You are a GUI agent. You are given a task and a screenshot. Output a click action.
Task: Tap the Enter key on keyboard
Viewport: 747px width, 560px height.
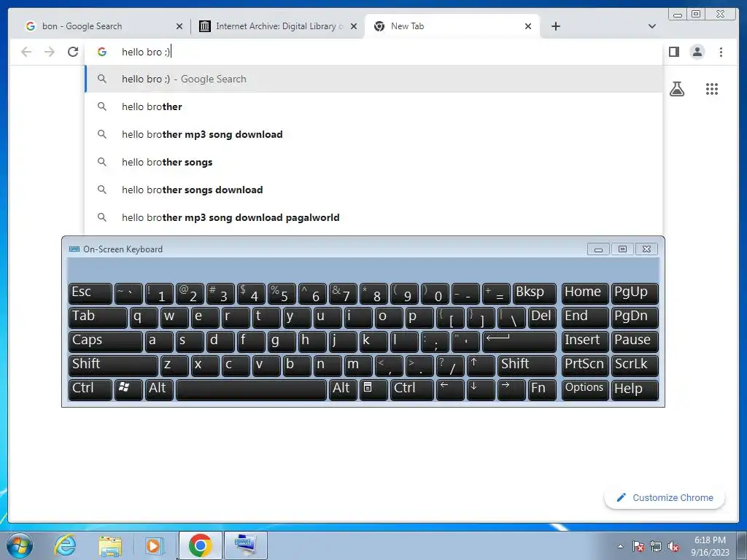[x=519, y=341]
